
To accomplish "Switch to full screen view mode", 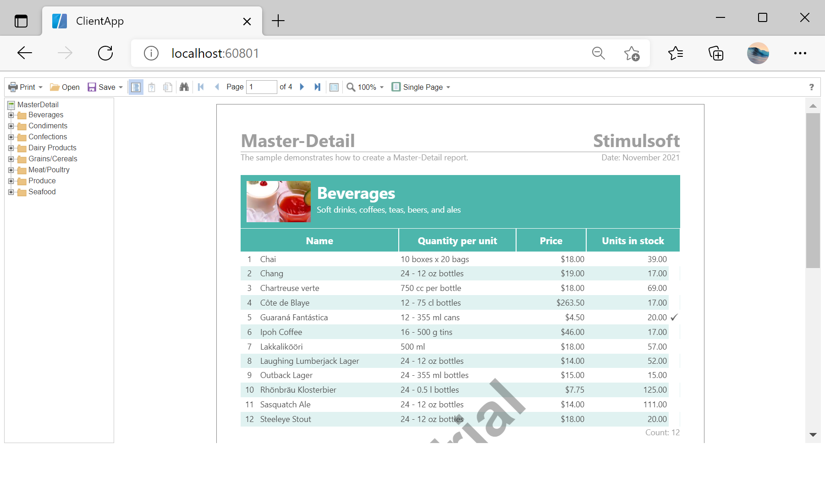I will pos(334,87).
